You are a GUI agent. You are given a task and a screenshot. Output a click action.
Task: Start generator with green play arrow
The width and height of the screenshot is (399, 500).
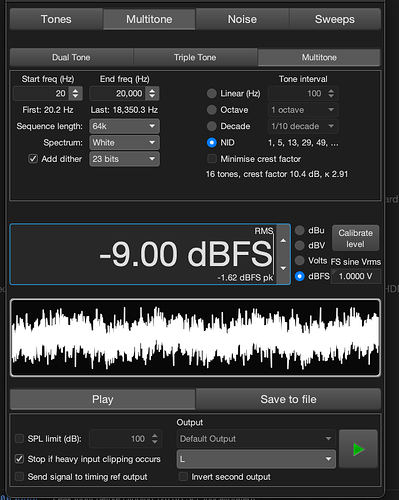(x=358, y=449)
